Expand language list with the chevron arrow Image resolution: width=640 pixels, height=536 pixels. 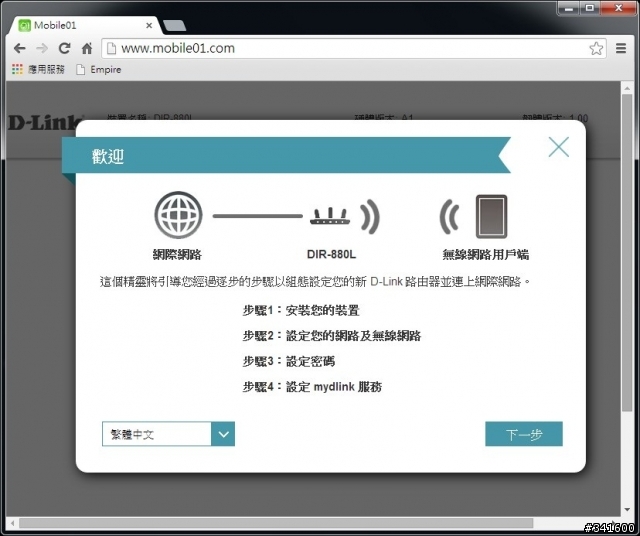point(223,434)
